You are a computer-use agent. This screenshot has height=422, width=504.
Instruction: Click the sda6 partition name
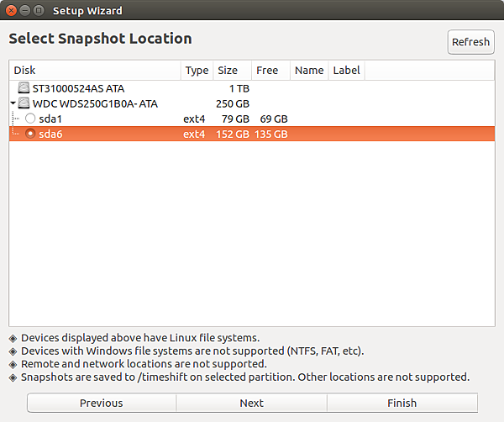(50, 135)
